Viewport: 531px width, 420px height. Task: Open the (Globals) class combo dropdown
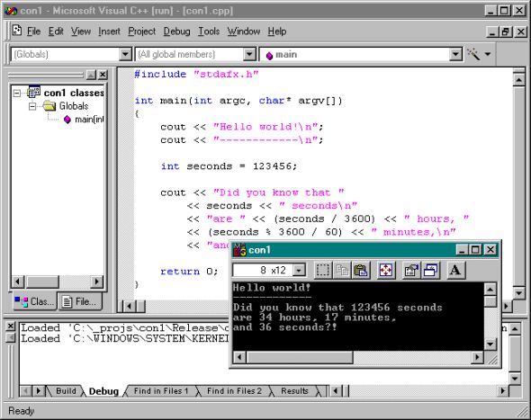pyautogui.click(x=125, y=54)
